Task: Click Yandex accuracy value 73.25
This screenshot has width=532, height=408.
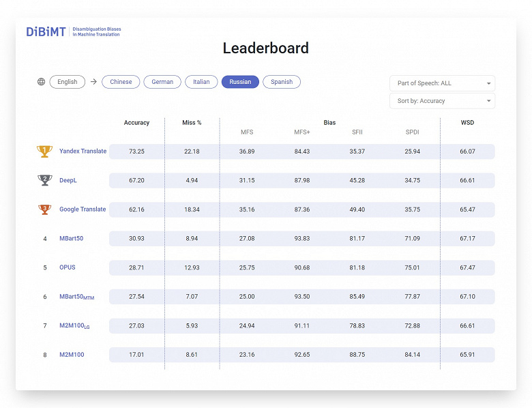Action: [136, 151]
